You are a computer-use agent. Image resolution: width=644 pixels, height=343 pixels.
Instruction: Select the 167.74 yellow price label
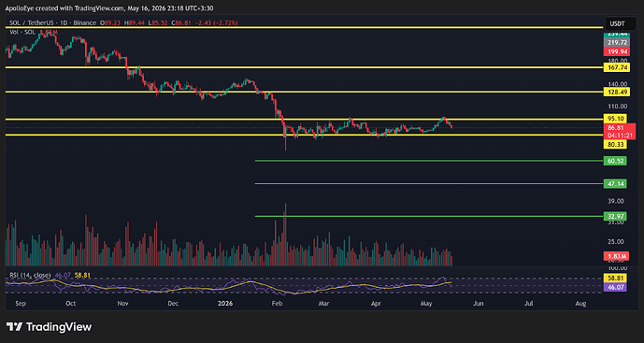(x=617, y=68)
